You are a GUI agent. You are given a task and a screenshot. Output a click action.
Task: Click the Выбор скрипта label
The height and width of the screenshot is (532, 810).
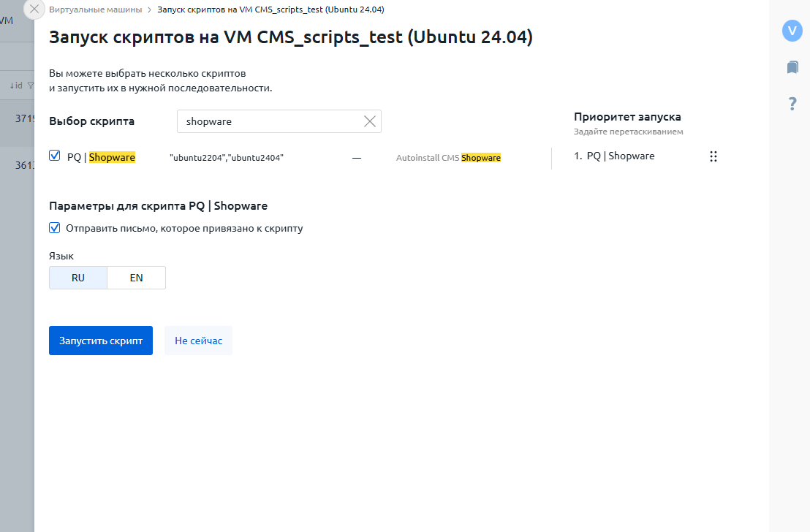(92, 121)
